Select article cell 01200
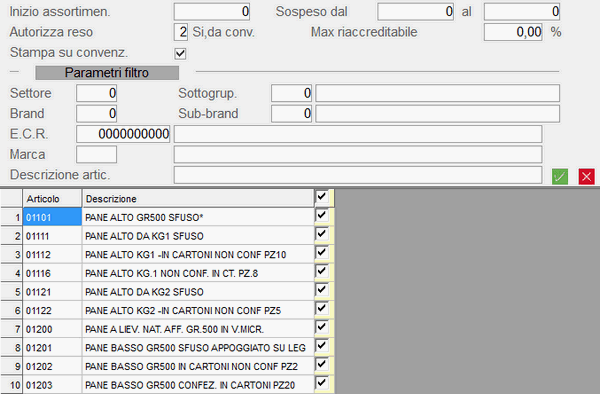 click(x=52, y=329)
